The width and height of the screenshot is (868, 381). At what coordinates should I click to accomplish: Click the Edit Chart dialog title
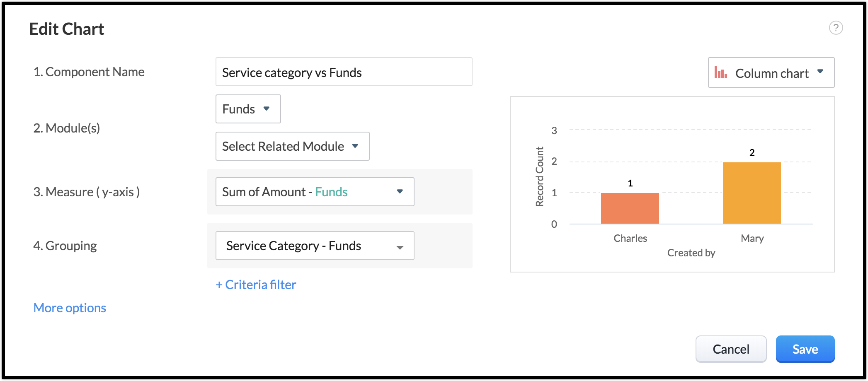(x=67, y=29)
